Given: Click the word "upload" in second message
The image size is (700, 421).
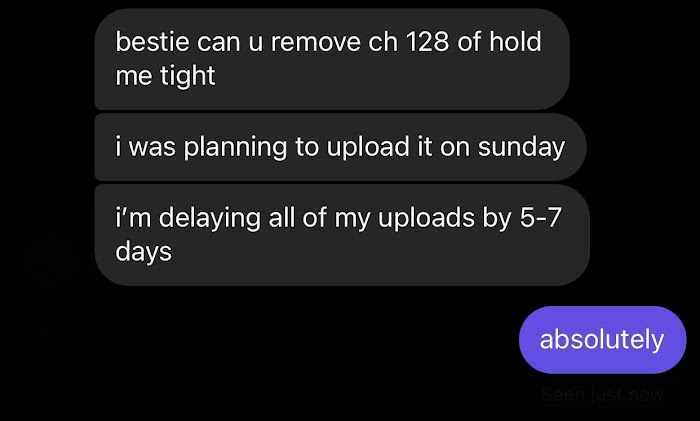Looking at the screenshot, I should coord(368,147).
